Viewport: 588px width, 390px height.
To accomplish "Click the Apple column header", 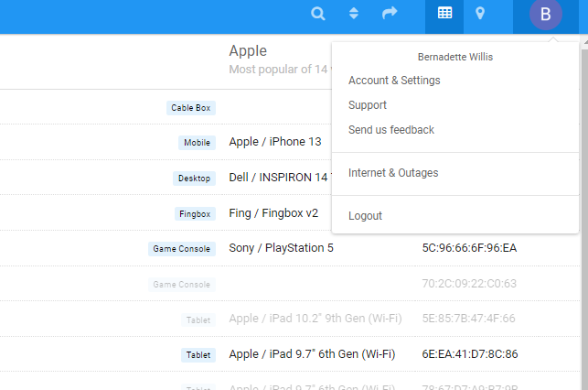I will coord(248,51).
